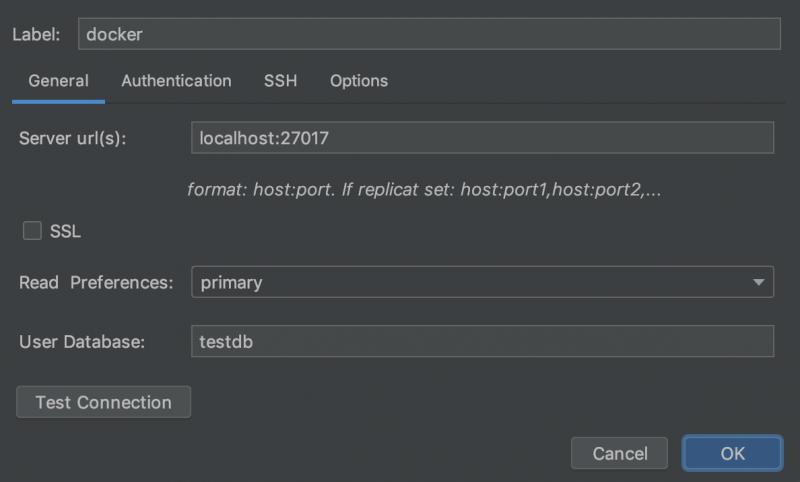The image size is (800, 482).
Task: Click the 'User Database:' label text
Action: pyautogui.click(x=82, y=342)
